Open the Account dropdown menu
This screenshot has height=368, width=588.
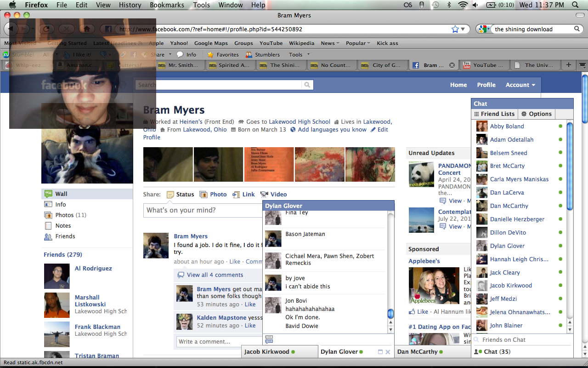(x=520, y=85)
